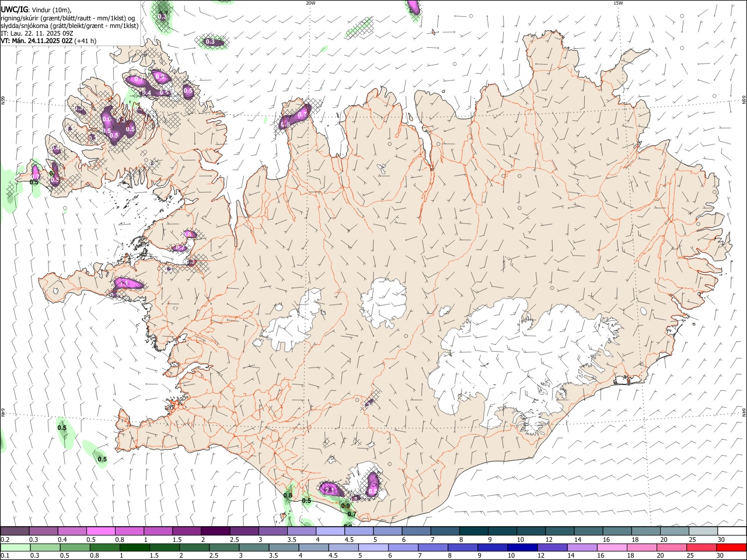Pick the darkest green 1–1.5 rain legend swatch
Screen dimensions: 747x560
(x=135, y=547)
